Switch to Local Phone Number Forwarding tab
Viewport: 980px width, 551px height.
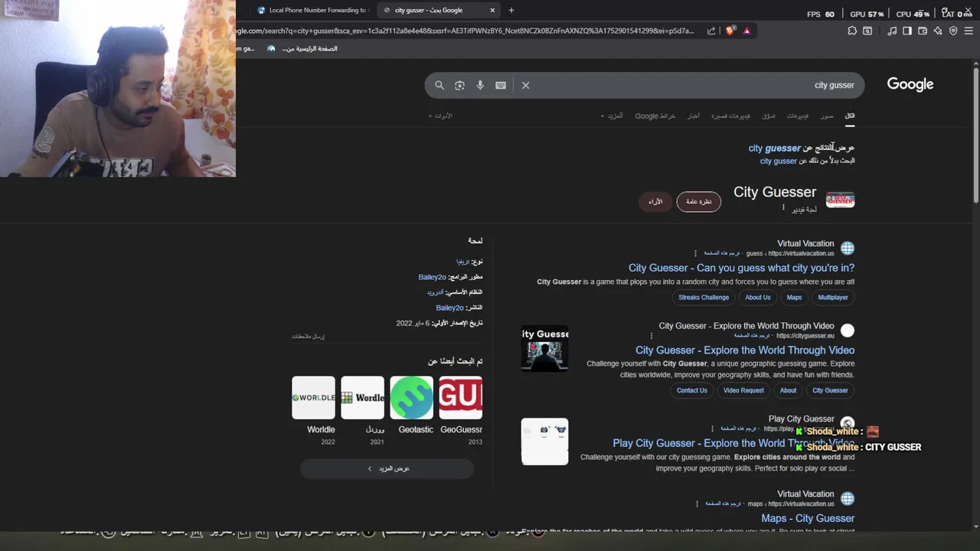coord(312,10)
